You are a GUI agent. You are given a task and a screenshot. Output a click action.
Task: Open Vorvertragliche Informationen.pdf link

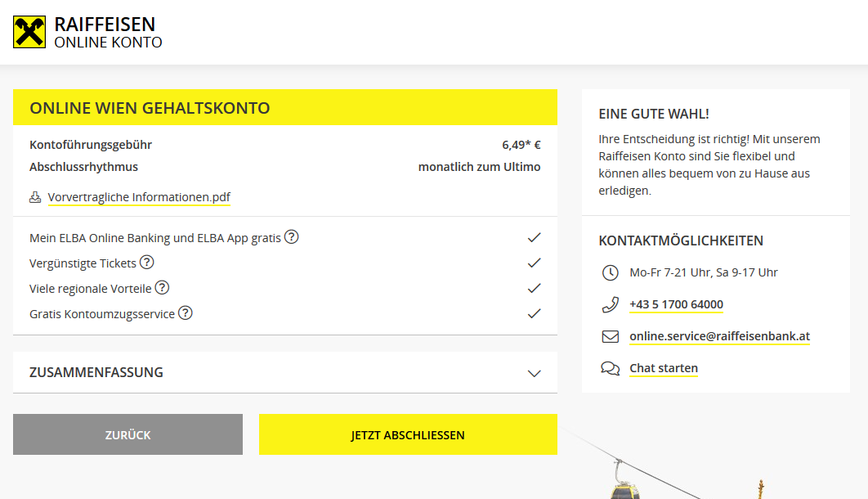click(x=139, y=197)
